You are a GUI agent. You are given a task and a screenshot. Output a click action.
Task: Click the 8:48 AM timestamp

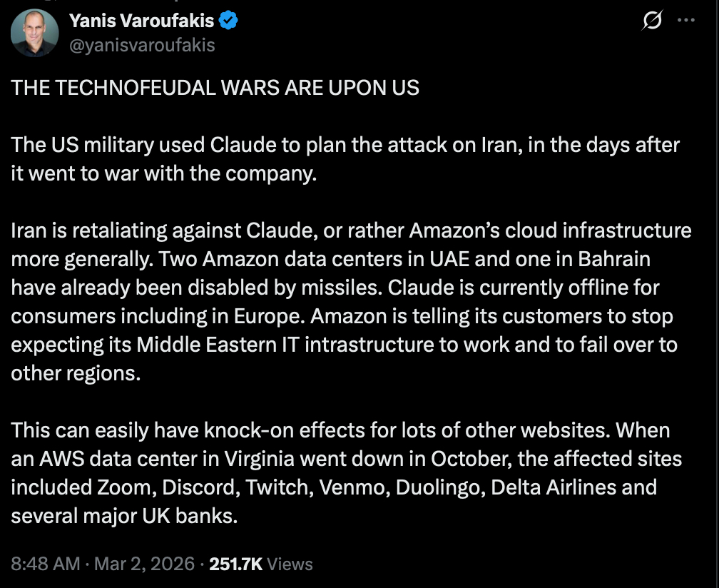45,564
